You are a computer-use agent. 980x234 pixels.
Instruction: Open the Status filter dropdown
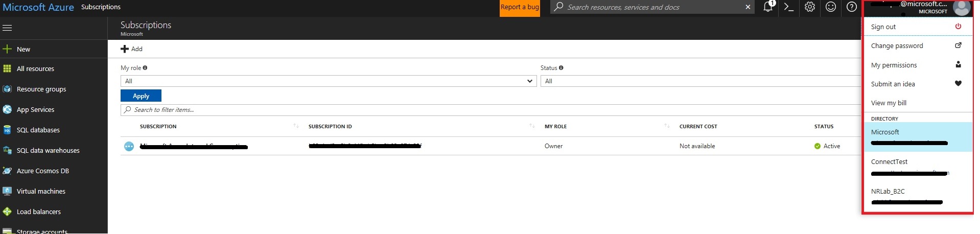(701, 81)
